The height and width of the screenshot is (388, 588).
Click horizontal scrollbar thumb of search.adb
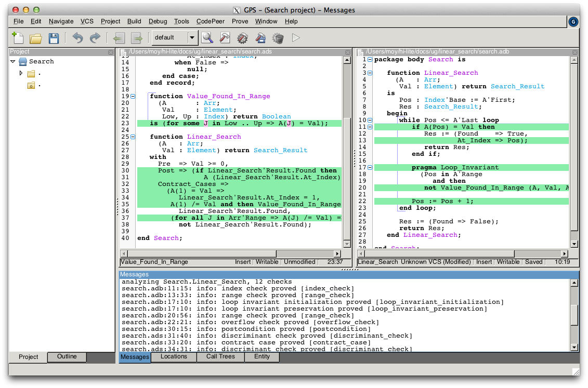[x=439, y=253]
